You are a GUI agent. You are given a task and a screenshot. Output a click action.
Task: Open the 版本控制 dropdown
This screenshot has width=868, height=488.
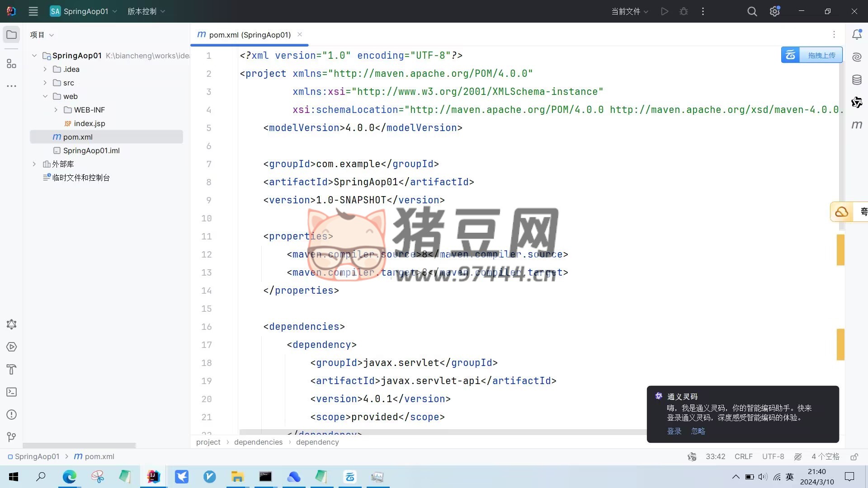click(146, 11)
